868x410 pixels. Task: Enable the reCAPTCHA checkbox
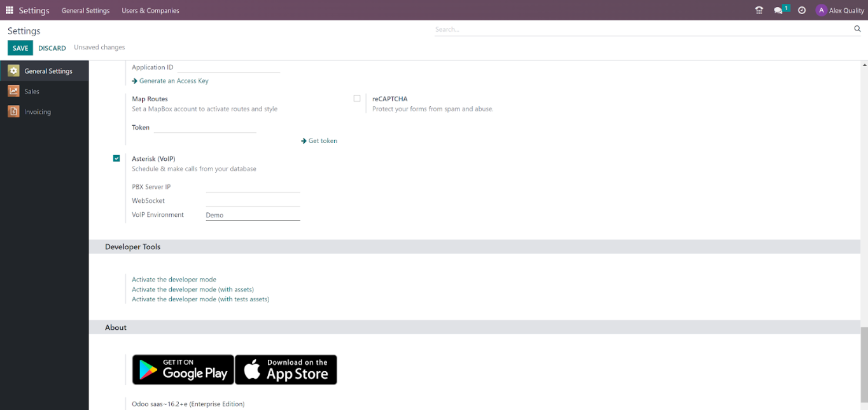pyautogui.click(x=357, y=99)
